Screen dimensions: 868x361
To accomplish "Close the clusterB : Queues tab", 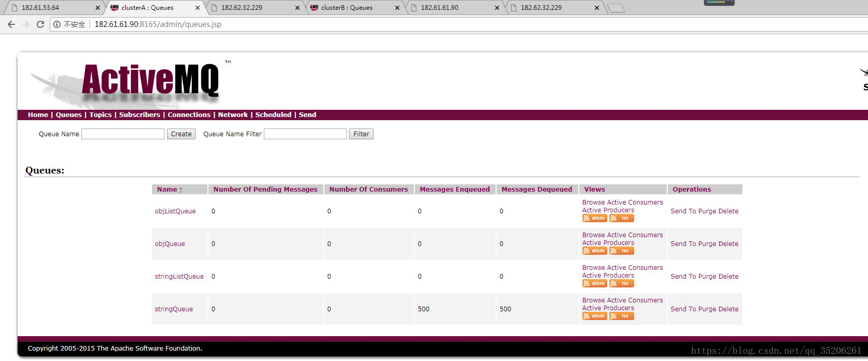I will [x=397, y=8].
